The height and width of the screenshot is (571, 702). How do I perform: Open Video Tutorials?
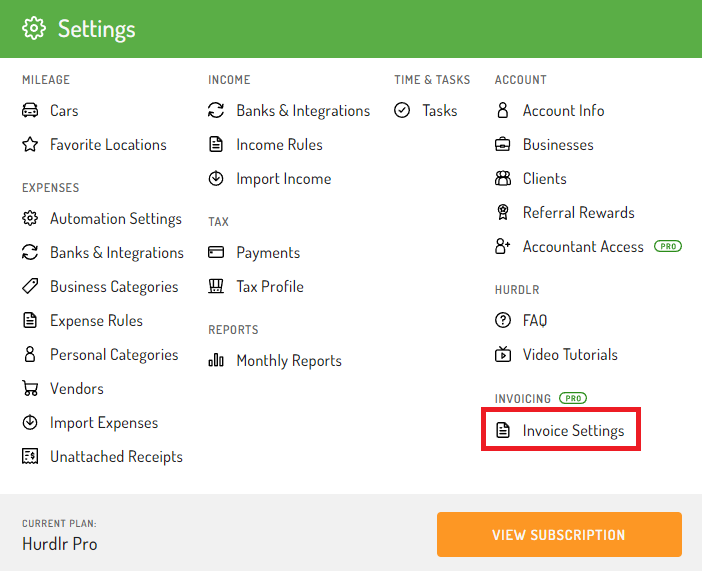coord(556,355)
